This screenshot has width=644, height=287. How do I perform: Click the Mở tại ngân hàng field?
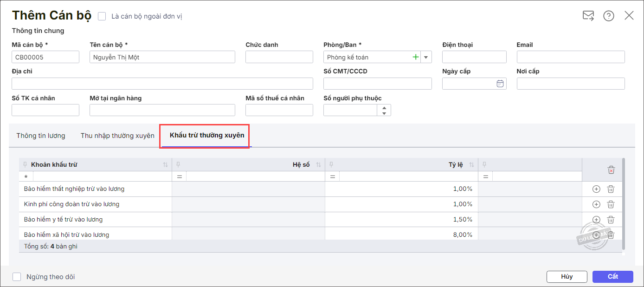click(162, 110)
